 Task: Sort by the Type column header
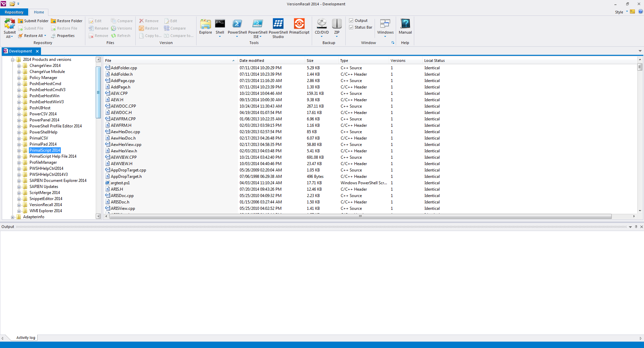click(x=363, y=61)
